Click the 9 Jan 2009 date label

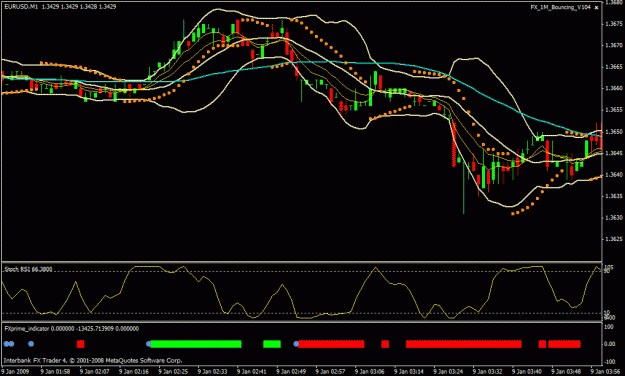pyautogui.click(x=16, y=372)
